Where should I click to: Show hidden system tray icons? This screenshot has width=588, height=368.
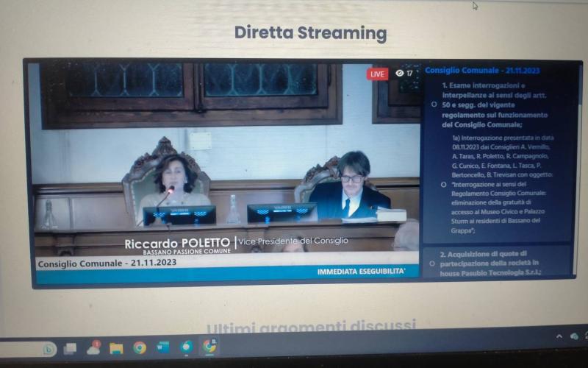(x=559, y=336)
